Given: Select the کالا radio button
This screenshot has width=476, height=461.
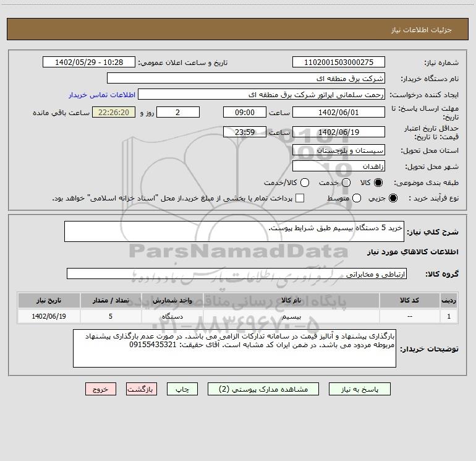Looking at the screenshot, I should click(x=378, y=183).
